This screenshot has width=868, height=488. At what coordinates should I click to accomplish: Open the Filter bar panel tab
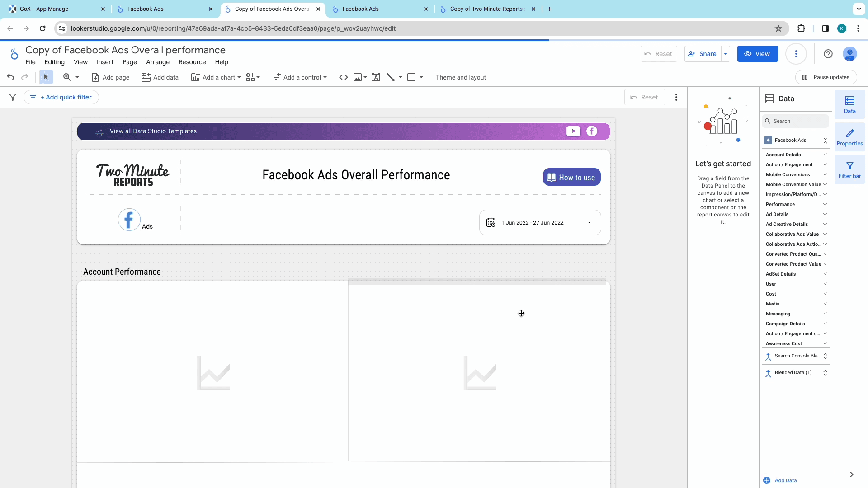point(850,169)
